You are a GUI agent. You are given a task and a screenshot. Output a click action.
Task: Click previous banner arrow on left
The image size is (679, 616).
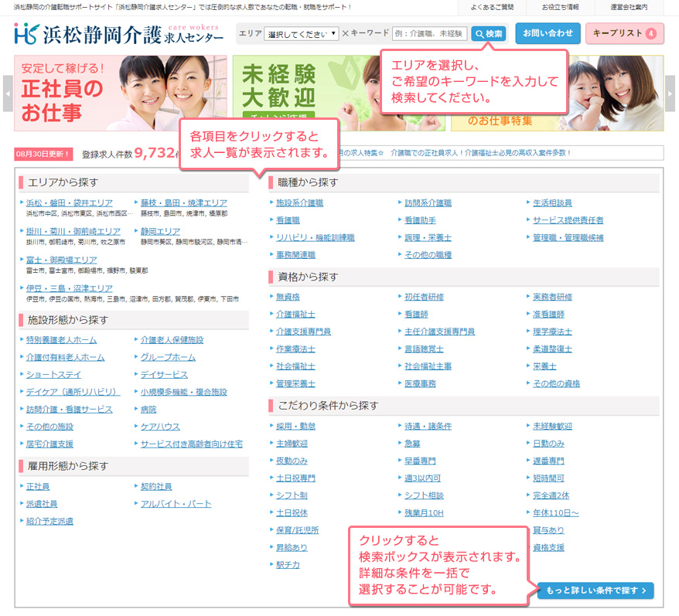(8, 94)
